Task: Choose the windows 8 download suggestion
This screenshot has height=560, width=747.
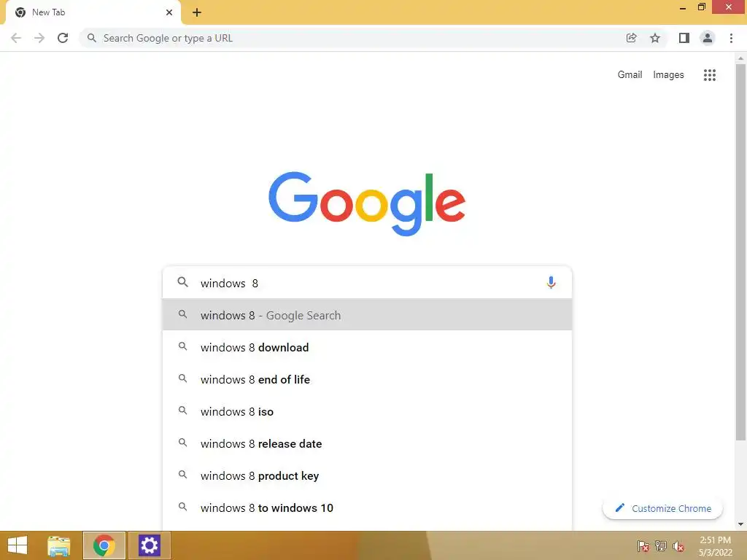Action: 367,347
